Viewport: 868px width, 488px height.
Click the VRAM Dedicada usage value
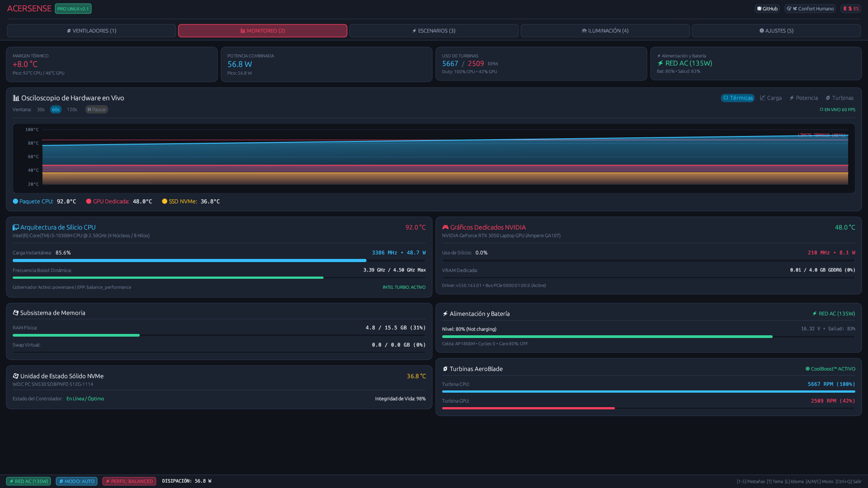(x=823, y=270)
